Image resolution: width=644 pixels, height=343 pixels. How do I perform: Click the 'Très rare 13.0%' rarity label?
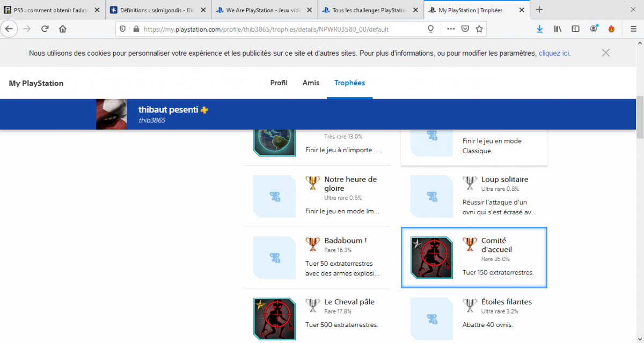343,137
